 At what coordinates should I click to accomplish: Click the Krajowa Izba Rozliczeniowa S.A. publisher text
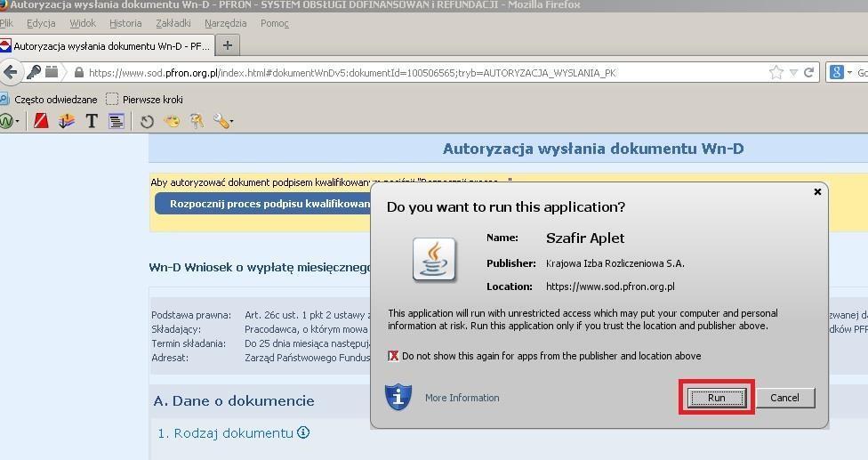615,263
